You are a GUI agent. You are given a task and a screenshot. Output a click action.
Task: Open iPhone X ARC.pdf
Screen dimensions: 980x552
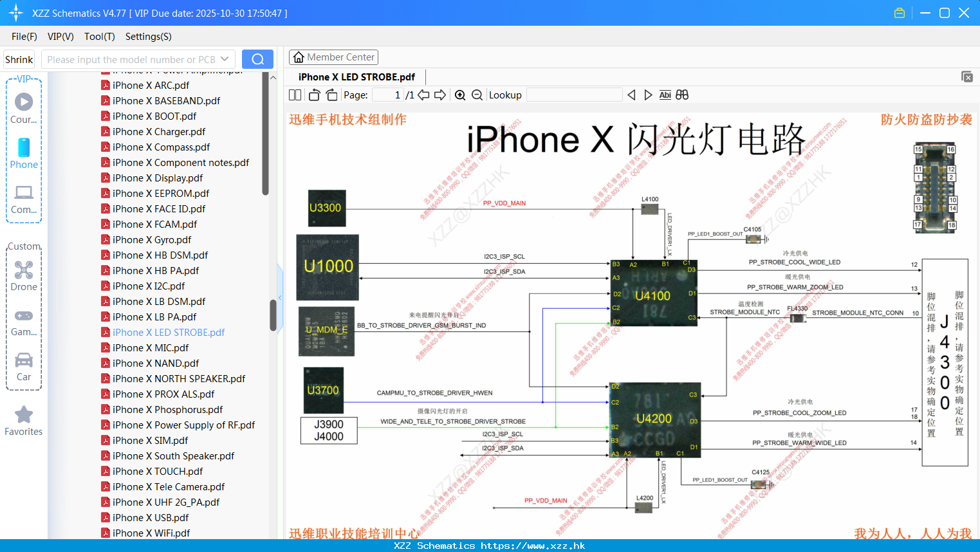click(151, 85)
